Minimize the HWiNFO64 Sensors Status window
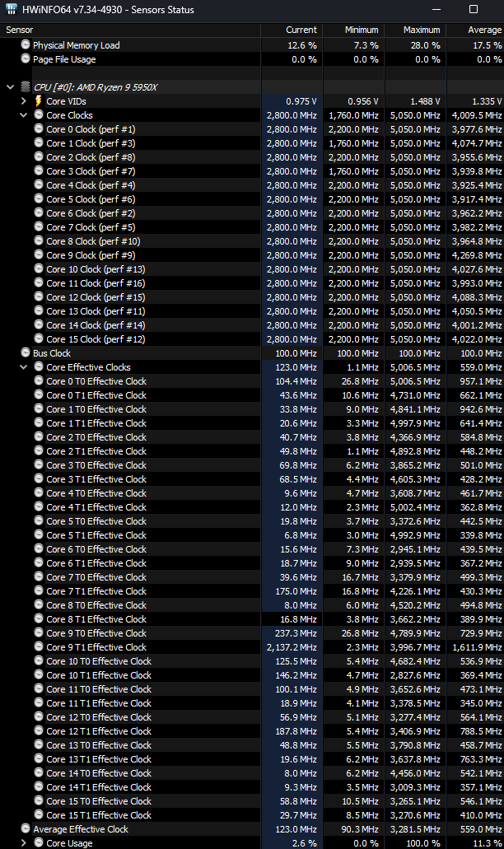This screenshot has height=849, width=504. pos(436,9)
